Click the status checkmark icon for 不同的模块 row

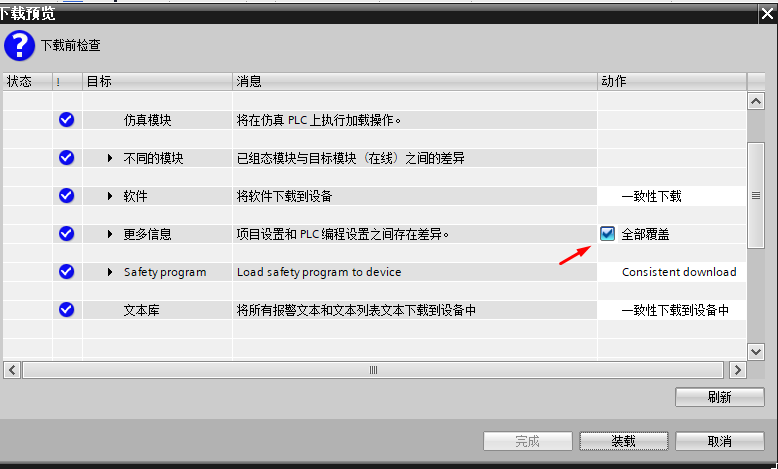pos(66,158)
